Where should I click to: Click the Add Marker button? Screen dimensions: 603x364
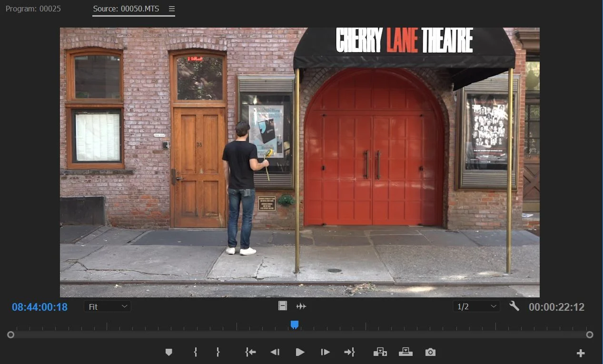pos(168,352)
